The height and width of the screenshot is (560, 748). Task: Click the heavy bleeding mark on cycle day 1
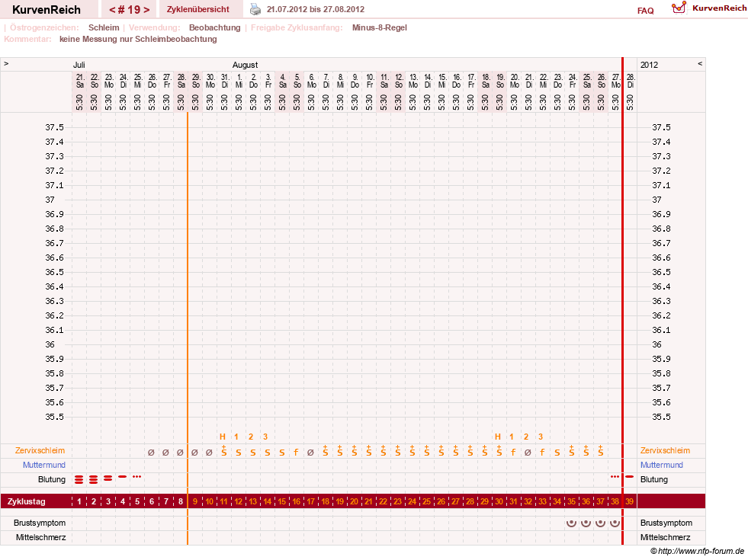point(79,479)
